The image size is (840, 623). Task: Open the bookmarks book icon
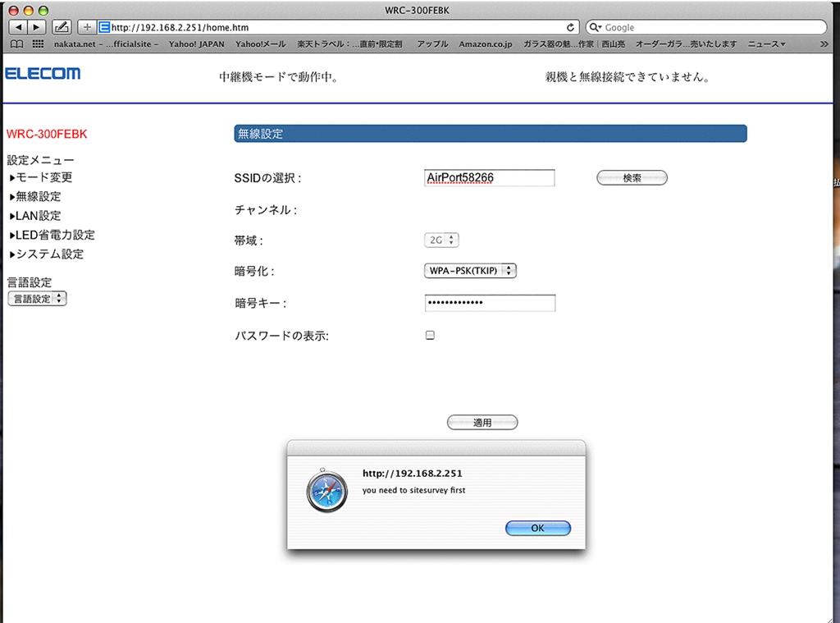tap(17, 44)
